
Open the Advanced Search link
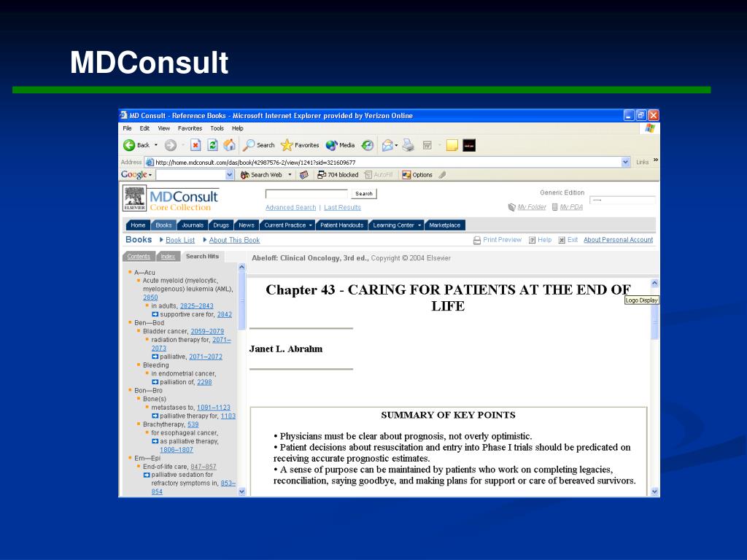tap(290, 208)
